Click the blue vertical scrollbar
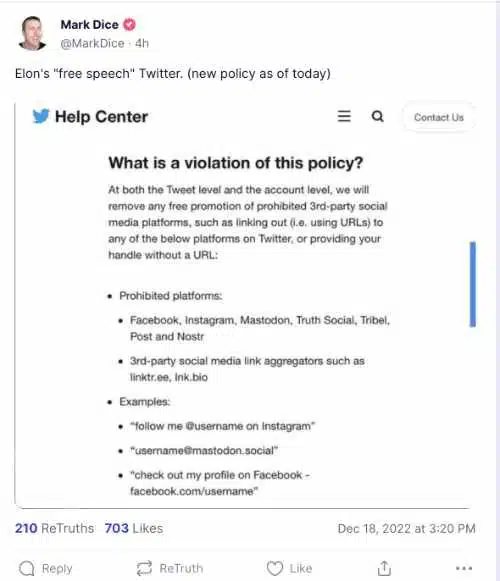This screenshot has height=581, width=500. coord(473,284)
